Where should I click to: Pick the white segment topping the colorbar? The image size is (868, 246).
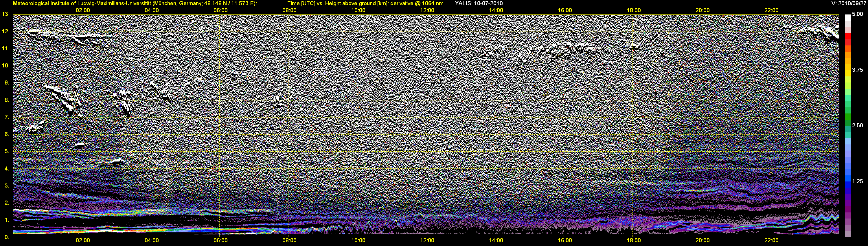pos(847,18)
